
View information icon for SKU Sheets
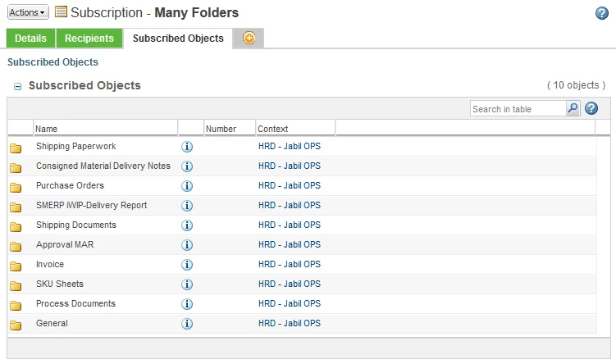click(187, 284)
